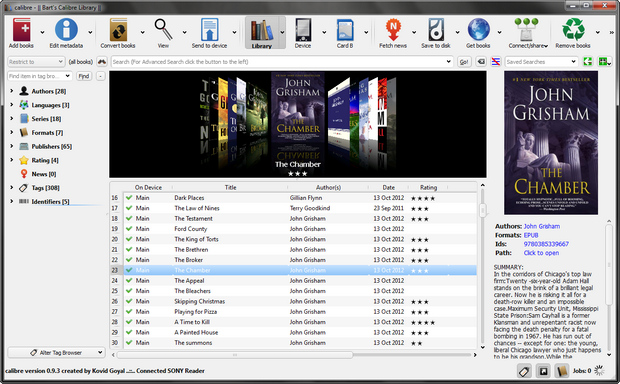Click the Fetch news icon

tap(393, 30)
